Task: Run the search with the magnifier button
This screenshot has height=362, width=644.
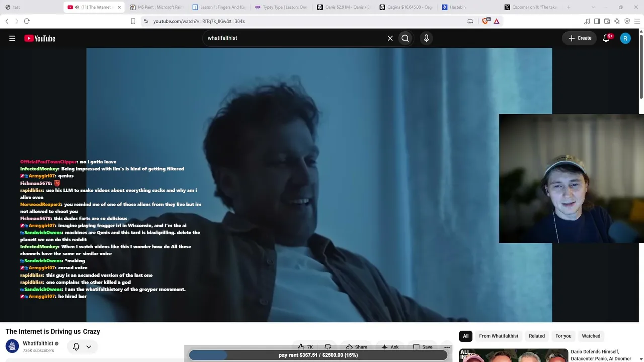Action: click(x=405, y=38)
